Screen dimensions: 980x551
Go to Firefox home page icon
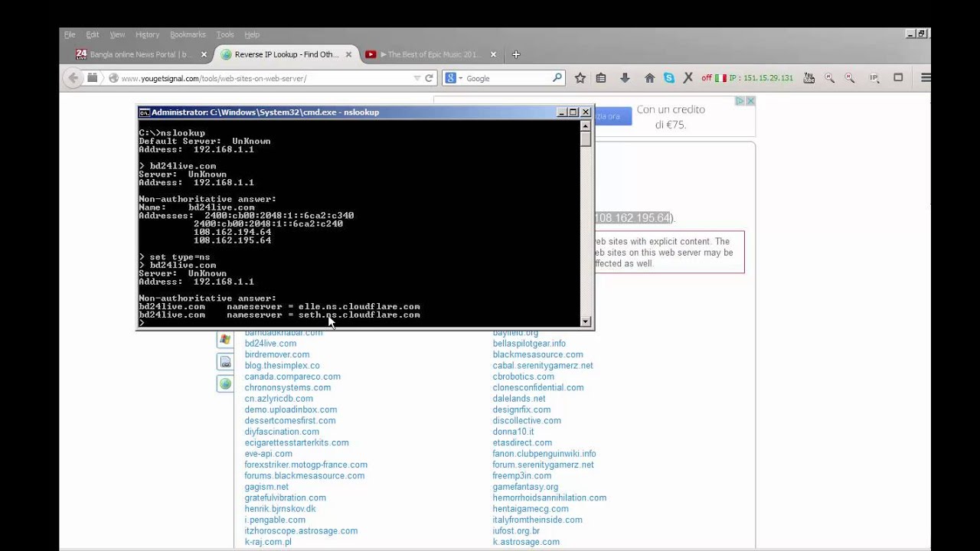(x=649, y=78)
